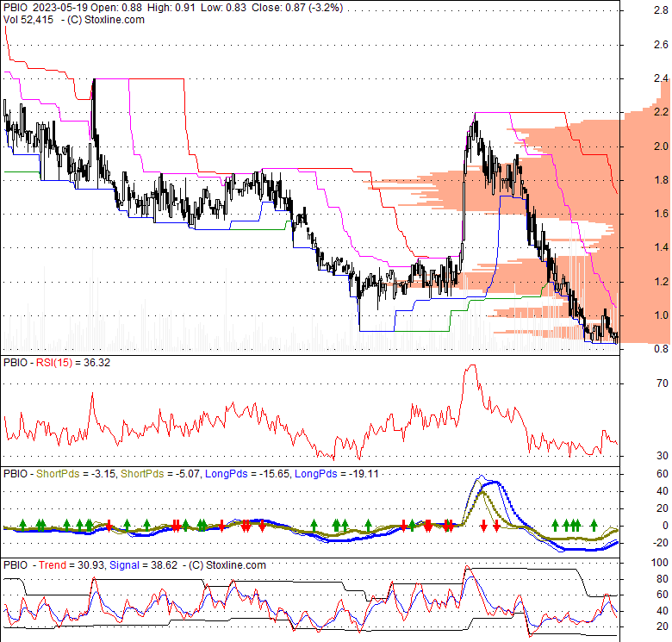Screen dimensions: 672x642
Task: Click the 2.0 price axis label
Action: (661, 146)
